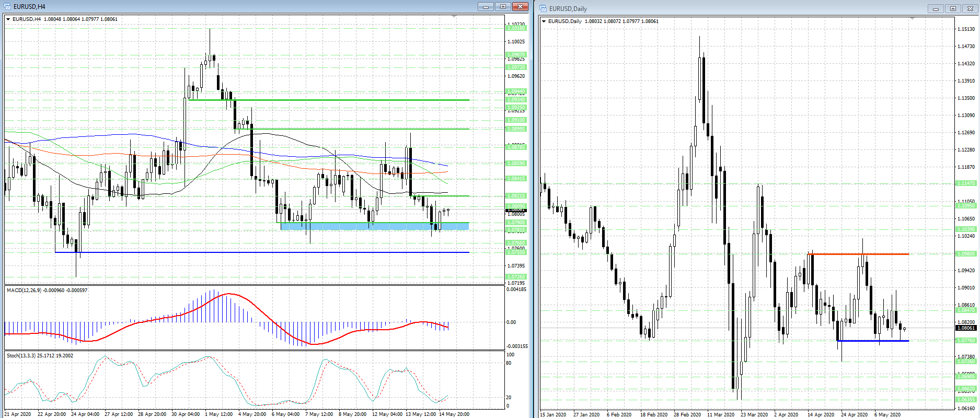Expand the EURUSD,Daily one-click trading arrow
The width and height of the screenshot is (980, 418).
pos(544,21)
